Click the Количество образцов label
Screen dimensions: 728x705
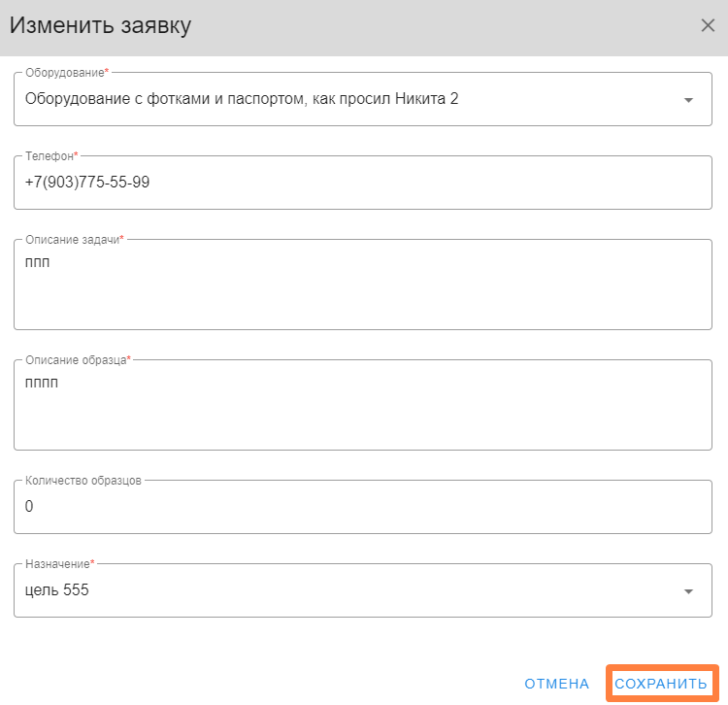(83, 481)
